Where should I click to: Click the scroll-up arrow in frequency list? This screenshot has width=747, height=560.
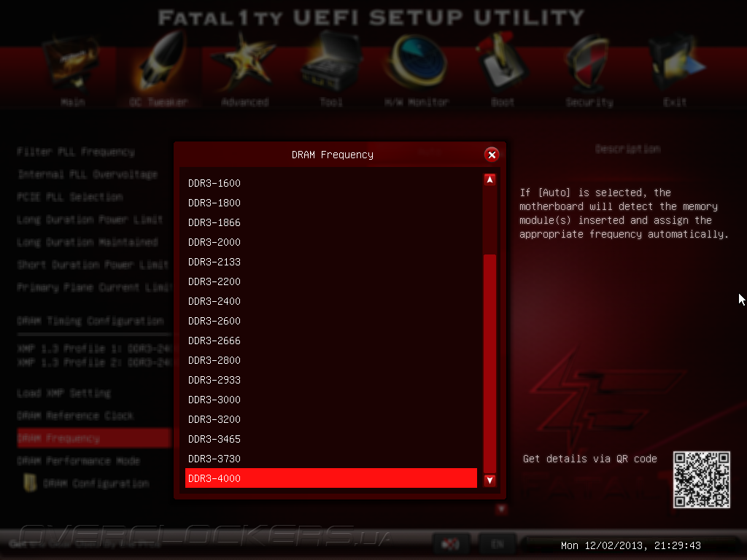coord(489,179)
